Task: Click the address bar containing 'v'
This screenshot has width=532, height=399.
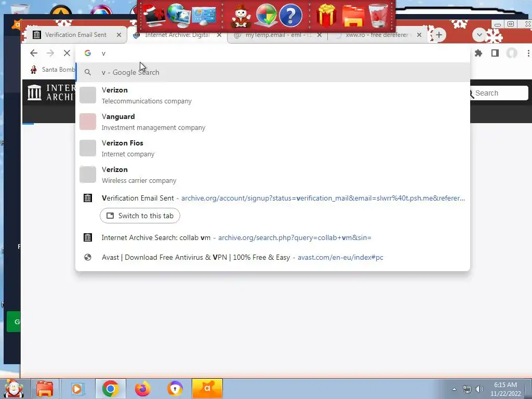Action: click(272, 53)
